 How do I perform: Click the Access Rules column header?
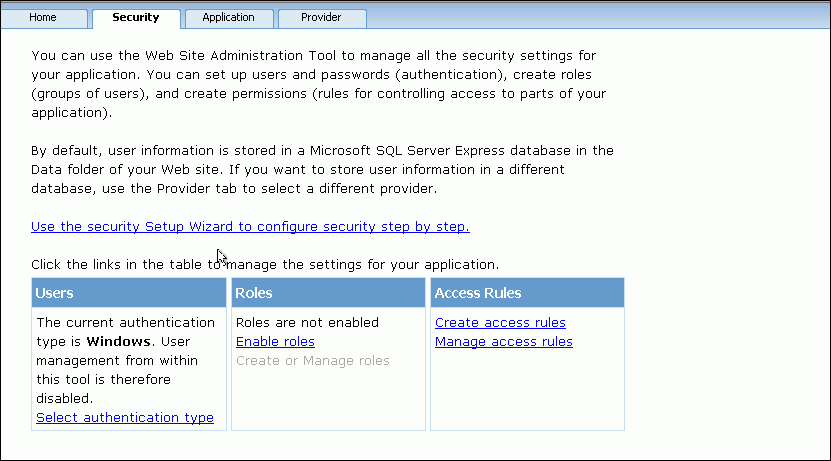527,293
